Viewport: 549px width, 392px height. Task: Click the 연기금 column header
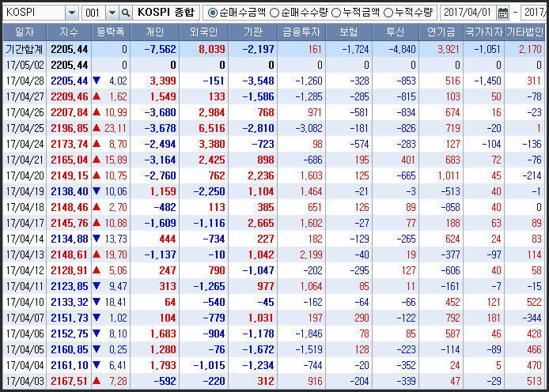coord(441,32)
